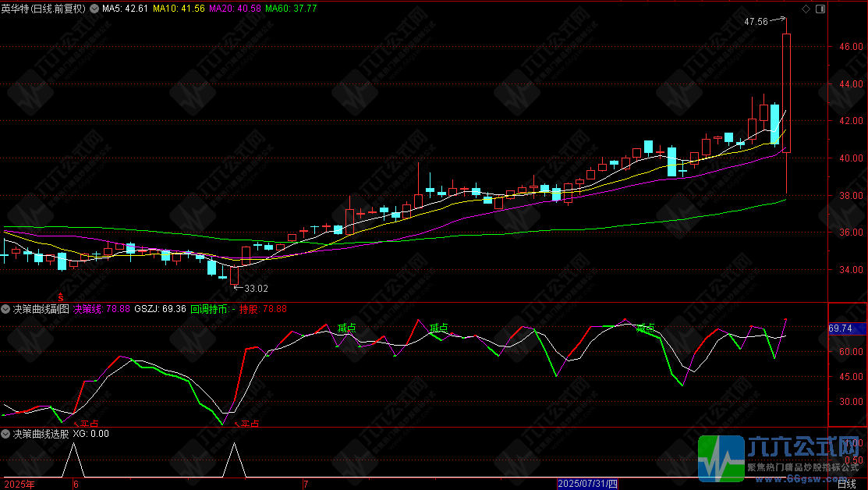Click the 决策曲线副图 indicator name

(41, 309)
